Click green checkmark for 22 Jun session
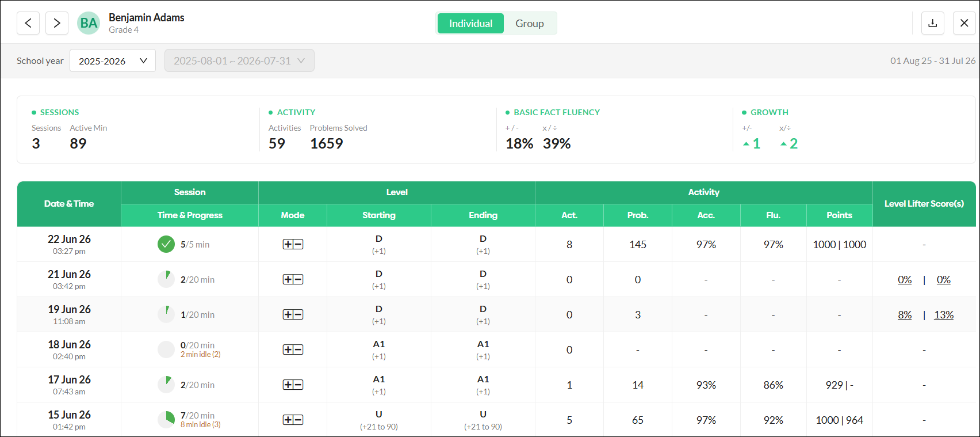The image size is (980, 437). pyautogui.click(x=166, y=244)
